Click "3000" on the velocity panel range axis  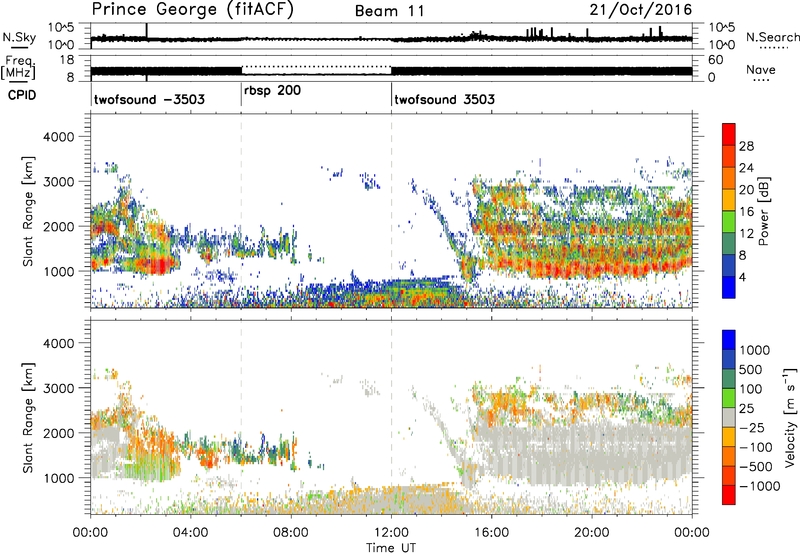pyautogui.click(x=58, y=388)
